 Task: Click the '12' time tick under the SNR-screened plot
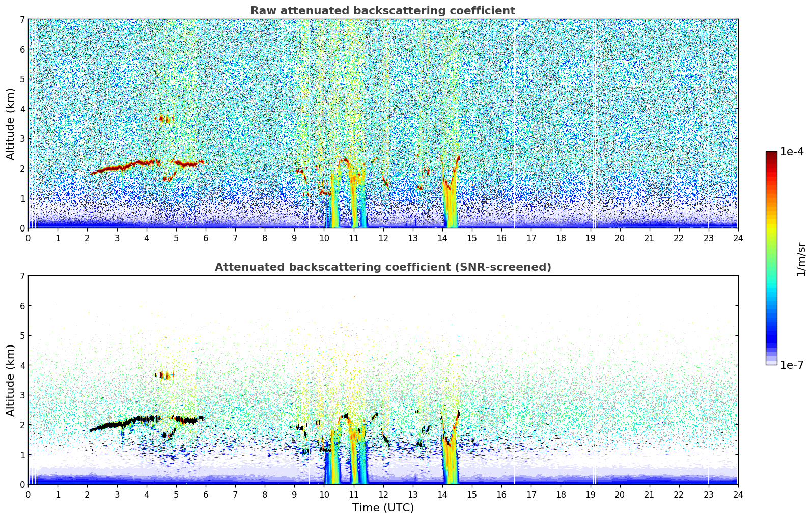(x=383, y=494)
